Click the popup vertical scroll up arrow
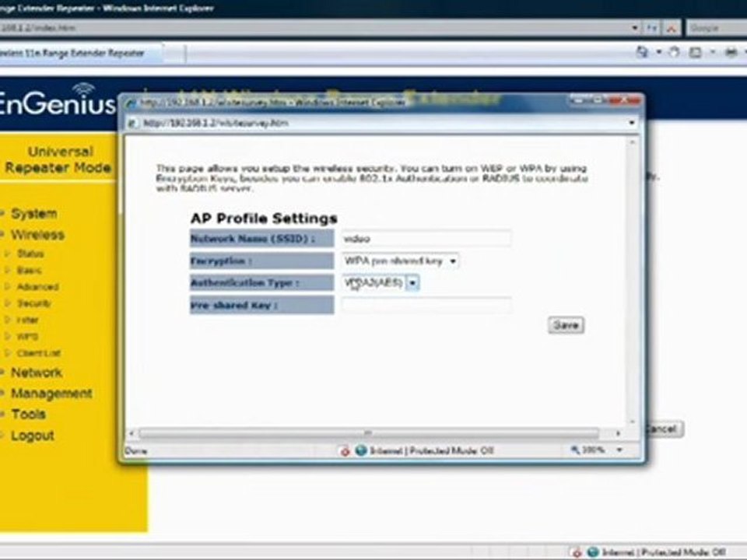This screenshot has width=747, height=560. click(x=633, y=142)
